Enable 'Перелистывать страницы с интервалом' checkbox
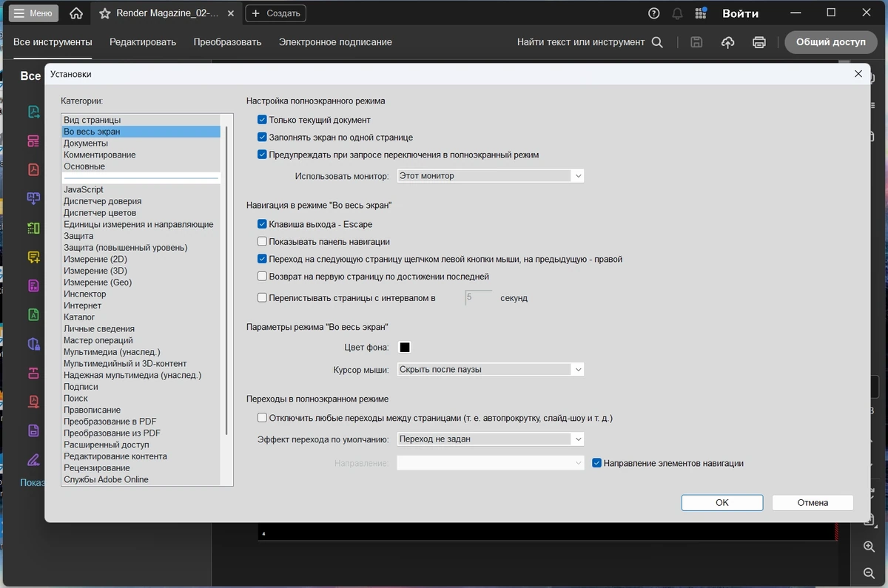Screen dimensions: 888x588 [262, 298]
